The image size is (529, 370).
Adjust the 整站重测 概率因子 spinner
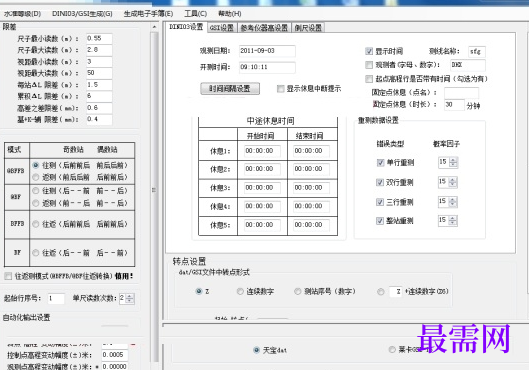(453, 221)
